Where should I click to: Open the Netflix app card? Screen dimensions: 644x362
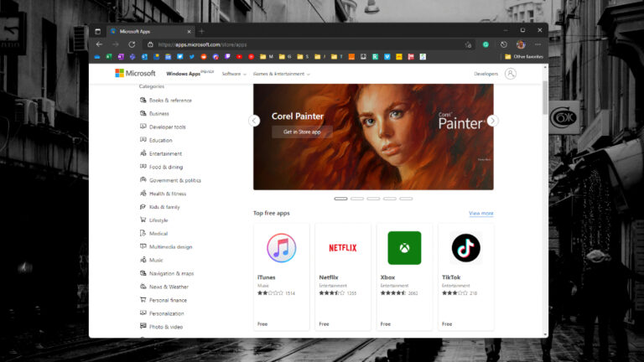click(343, 277)
